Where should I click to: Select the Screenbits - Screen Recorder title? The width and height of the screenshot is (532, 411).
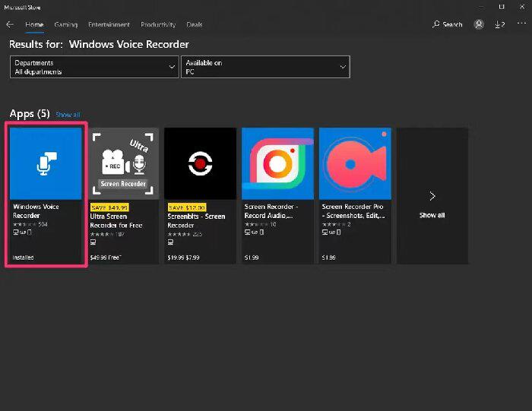pyautogui.click(x=196, y=221)
